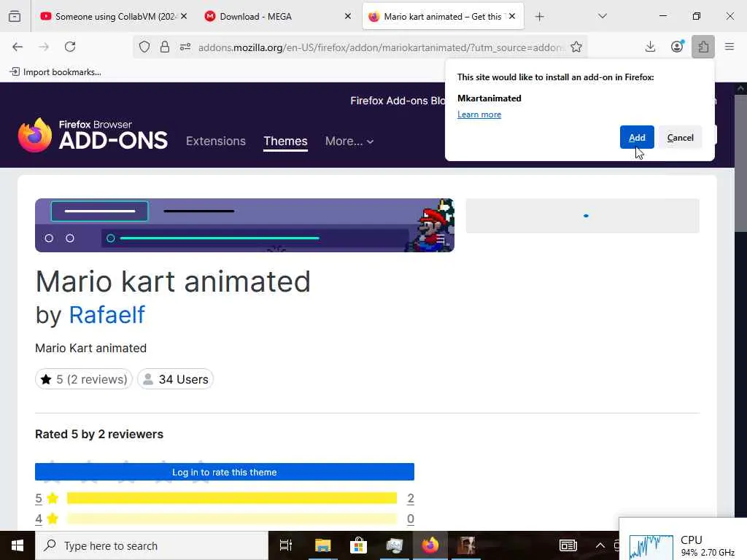Open Task View on the taskbar
The height and width of the screenshot is (560, 747).
tap(286, 545)
